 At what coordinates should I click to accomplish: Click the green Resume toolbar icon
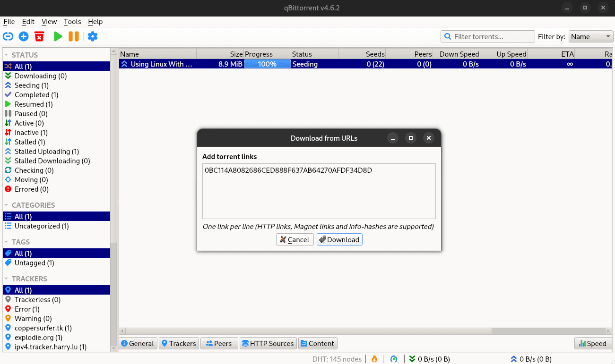(58, 36)
